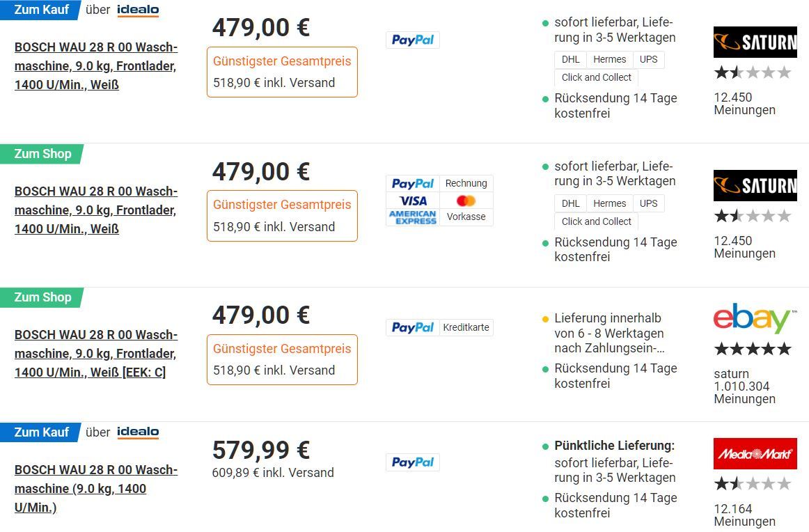Open MediaMarkt Bosch Waschmaschine (9.0 kg, 1400 U/Min.) link

[96, 488]
